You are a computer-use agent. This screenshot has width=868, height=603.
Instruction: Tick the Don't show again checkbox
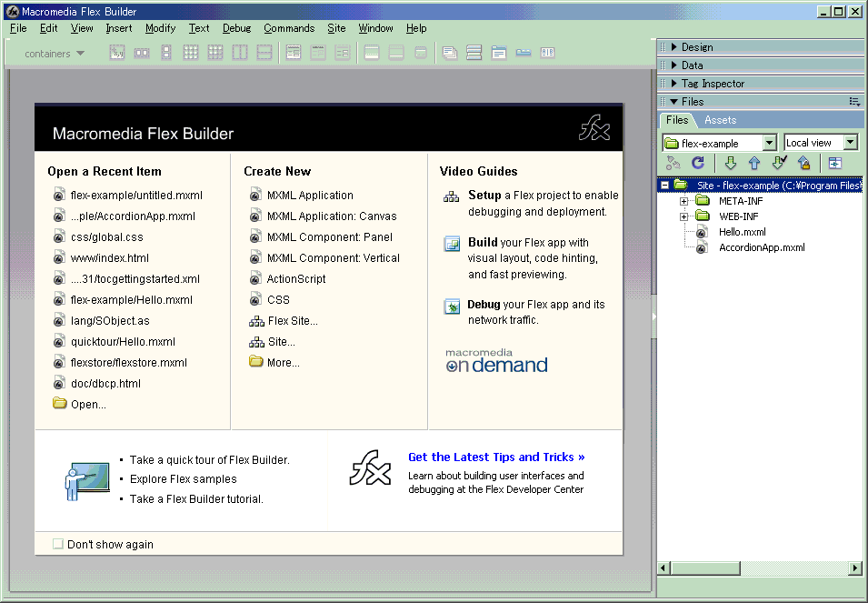pos(57,544)
